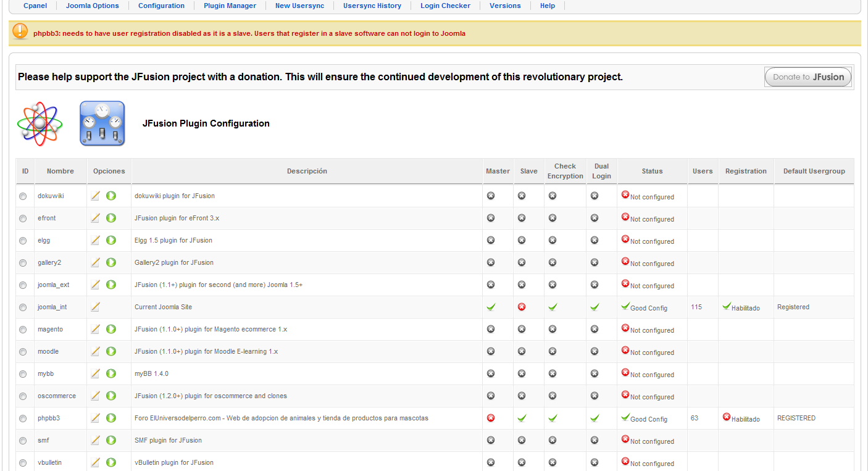This screenshot has width=868, height=471.
Task: Edit joomla_ext using the pencil icon
Action: 95,285
